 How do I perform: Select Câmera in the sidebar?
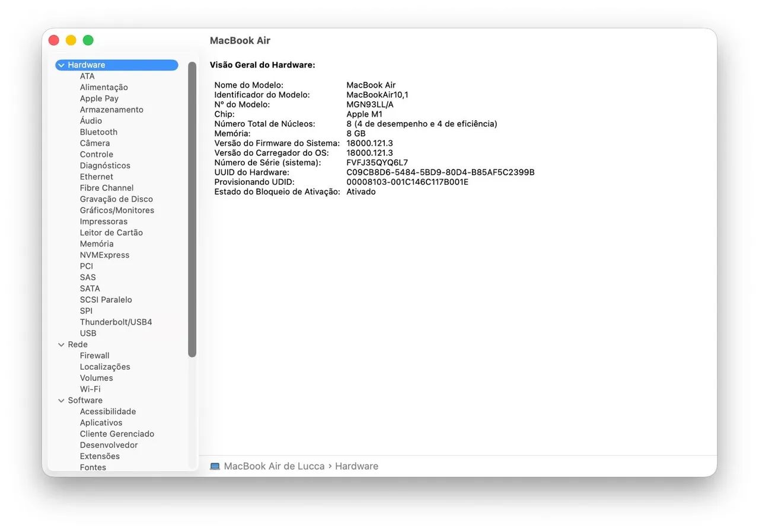95,143
